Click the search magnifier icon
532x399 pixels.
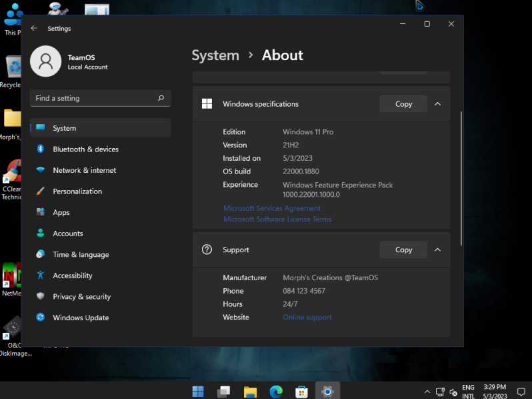coord(161,98)
